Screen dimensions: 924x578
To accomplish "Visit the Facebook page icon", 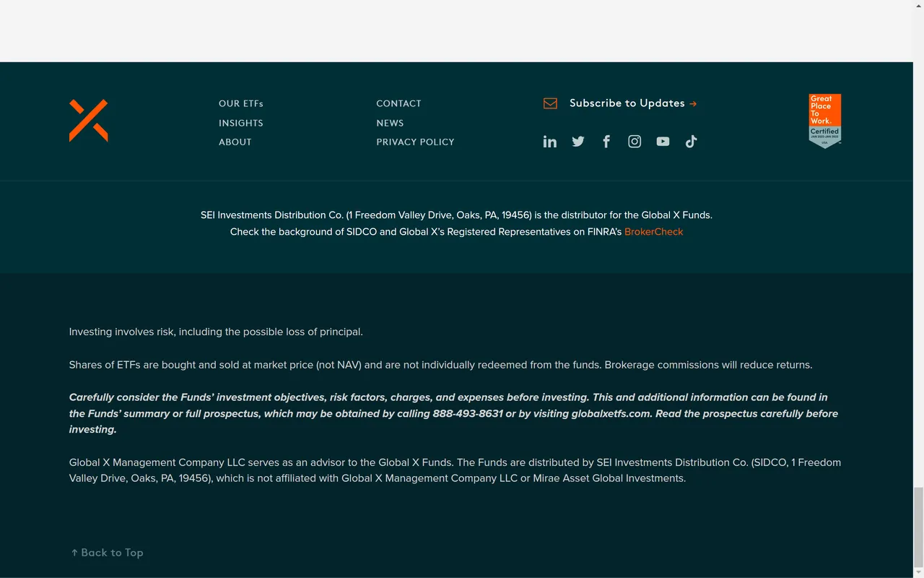I will 606,141.
